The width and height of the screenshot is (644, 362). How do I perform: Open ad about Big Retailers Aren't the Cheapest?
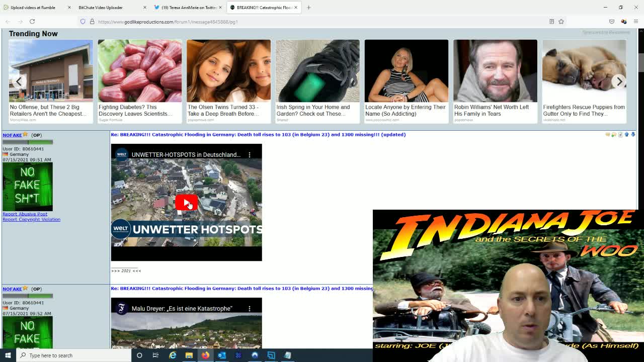coord(50,81)
